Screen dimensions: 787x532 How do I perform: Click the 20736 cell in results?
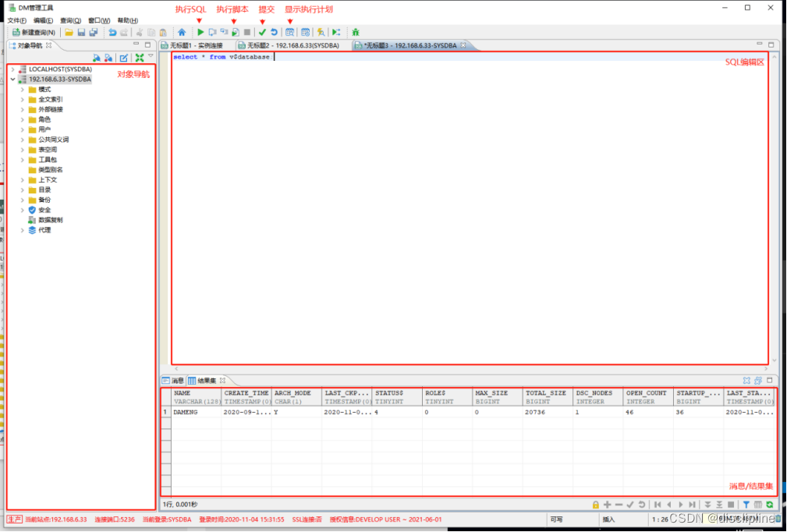548,412
